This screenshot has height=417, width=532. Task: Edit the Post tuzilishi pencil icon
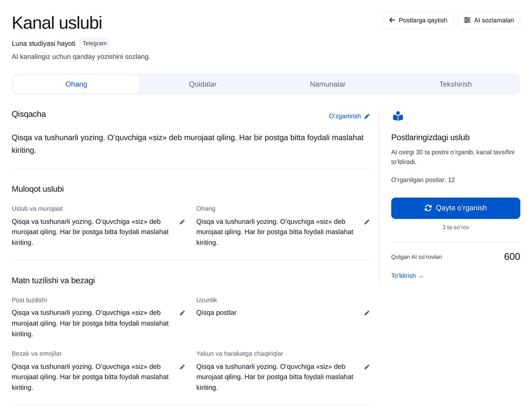182,313
